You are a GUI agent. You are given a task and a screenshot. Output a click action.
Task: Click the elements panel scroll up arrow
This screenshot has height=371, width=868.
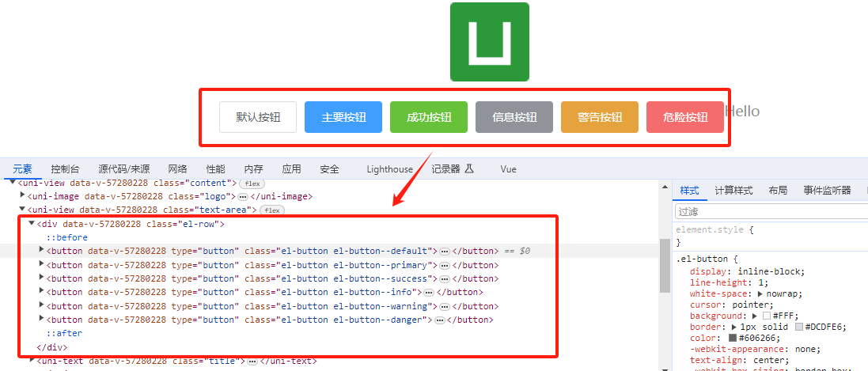tap(665, 187)
